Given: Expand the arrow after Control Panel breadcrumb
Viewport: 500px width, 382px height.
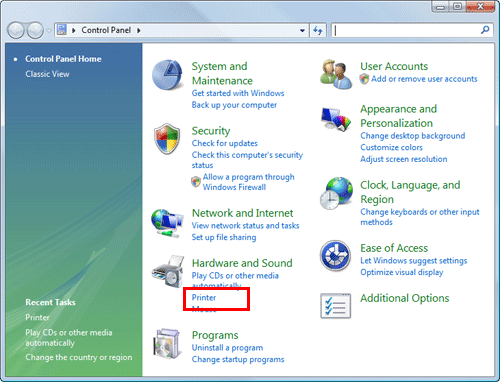Looking at the screenshot, I should pos(139,30).
